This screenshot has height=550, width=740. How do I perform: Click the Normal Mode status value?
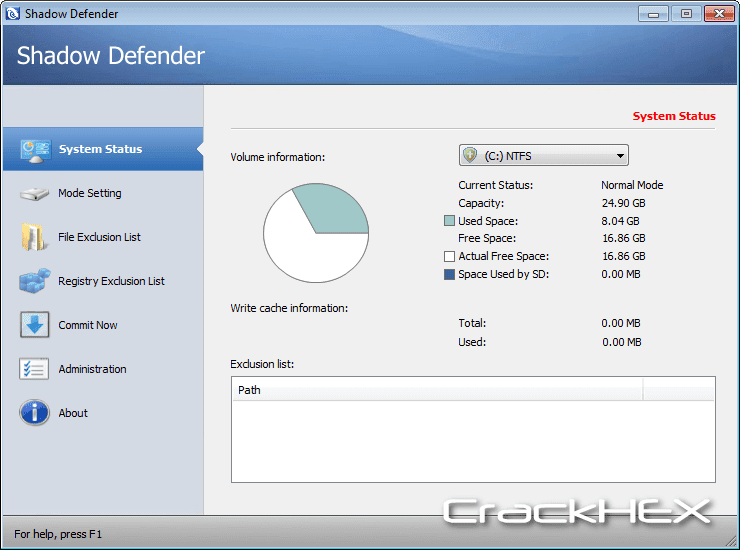(x=632, y=185)
